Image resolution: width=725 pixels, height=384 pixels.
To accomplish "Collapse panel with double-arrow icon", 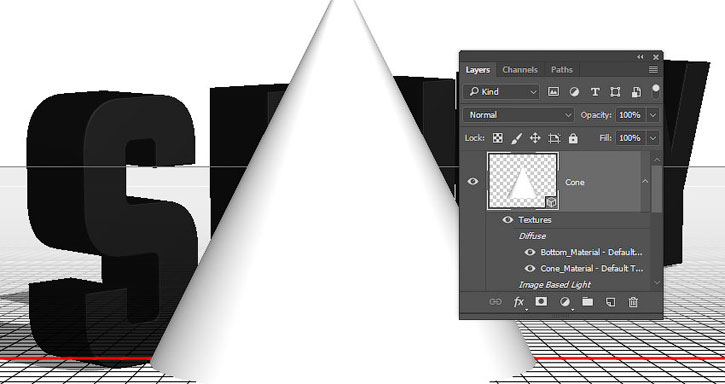I will (640, 57).
